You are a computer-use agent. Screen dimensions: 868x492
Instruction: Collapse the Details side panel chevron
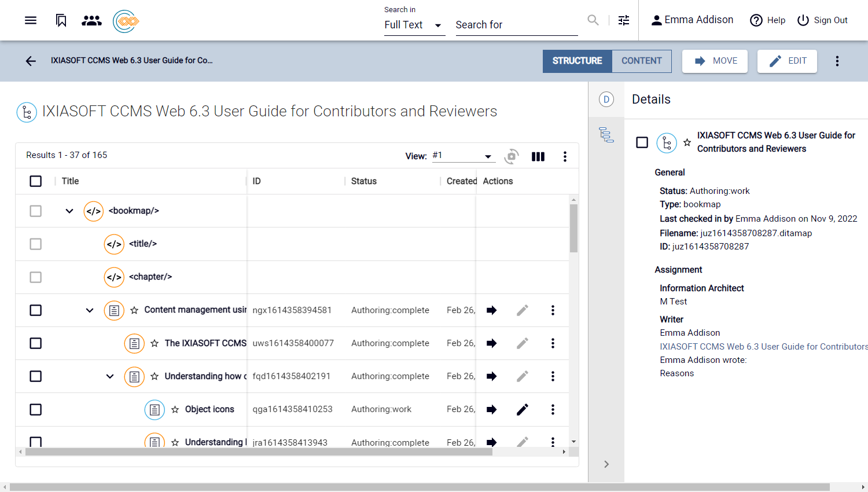point(606,464)
